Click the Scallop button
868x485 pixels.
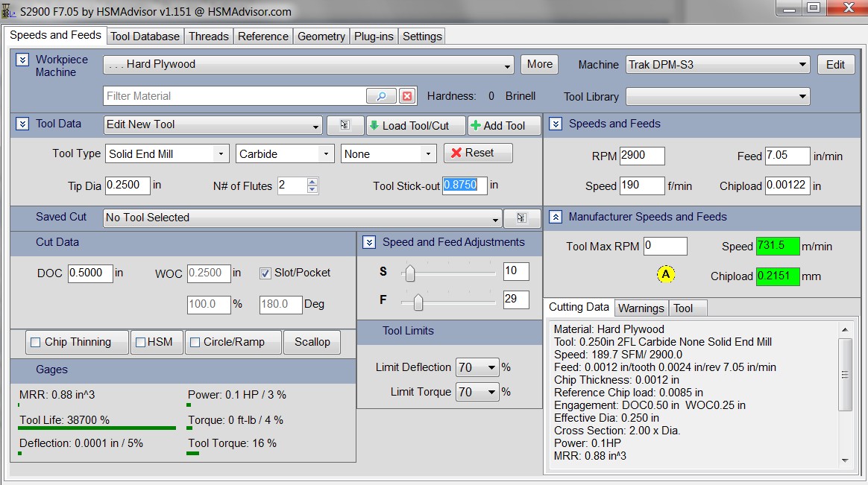(x=312, y=342)
